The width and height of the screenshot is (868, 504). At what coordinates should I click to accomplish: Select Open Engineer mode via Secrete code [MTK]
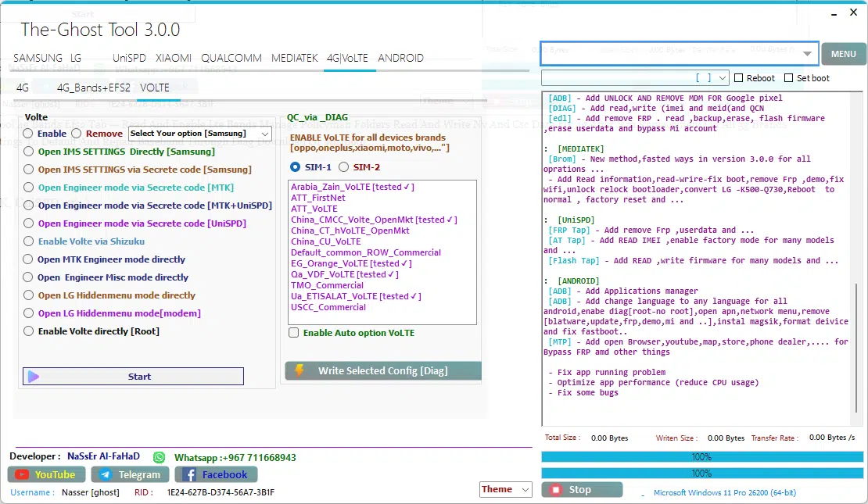pyautogui.click(x=28, y=188)
